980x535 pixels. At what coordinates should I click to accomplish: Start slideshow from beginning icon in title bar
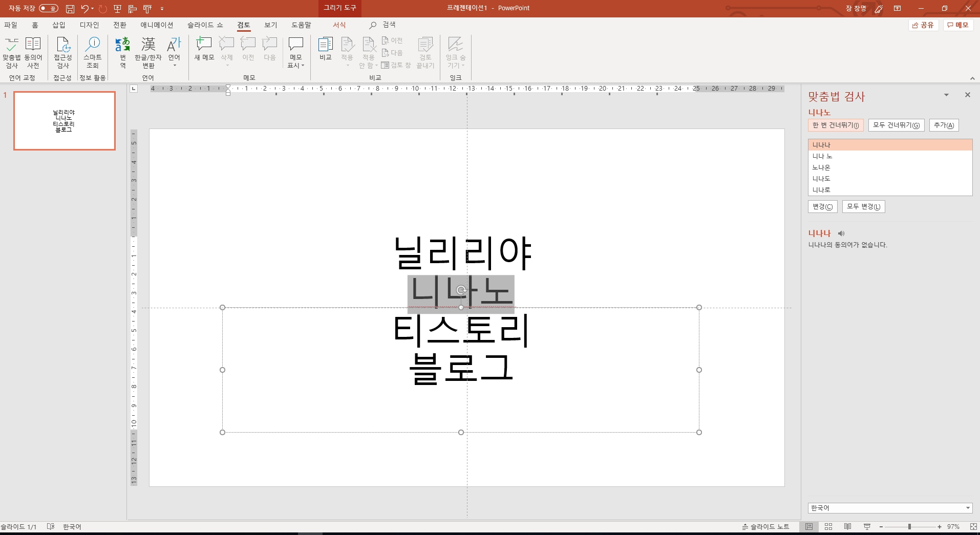[118, 8]
